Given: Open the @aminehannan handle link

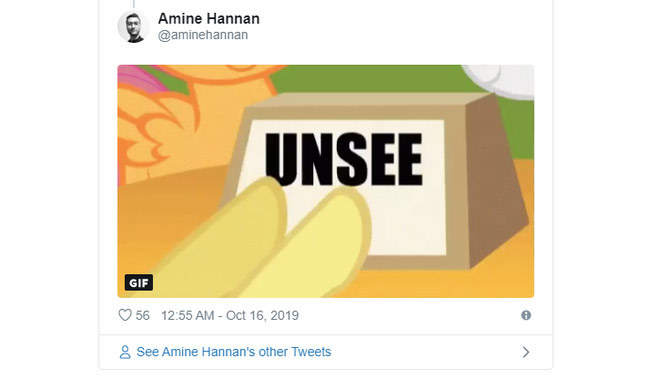Looking at the screenshot, I should [x=203, y=35].
